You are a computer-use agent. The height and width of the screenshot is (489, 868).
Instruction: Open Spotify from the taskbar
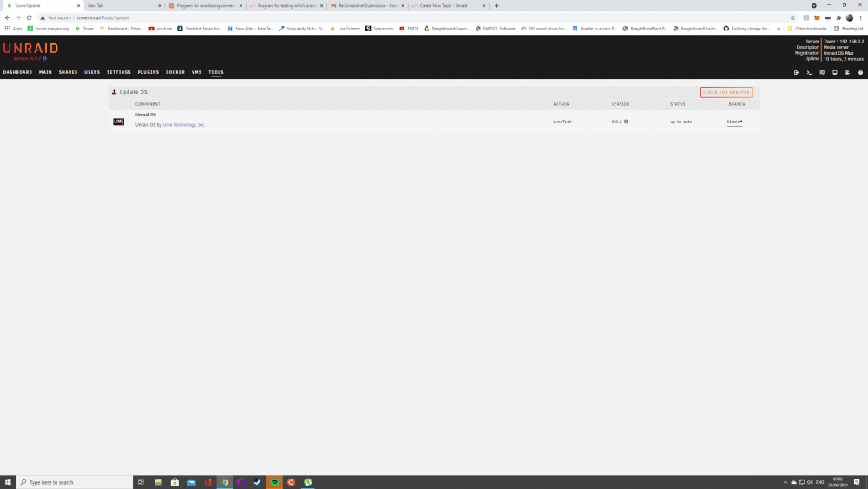(274, 482)
